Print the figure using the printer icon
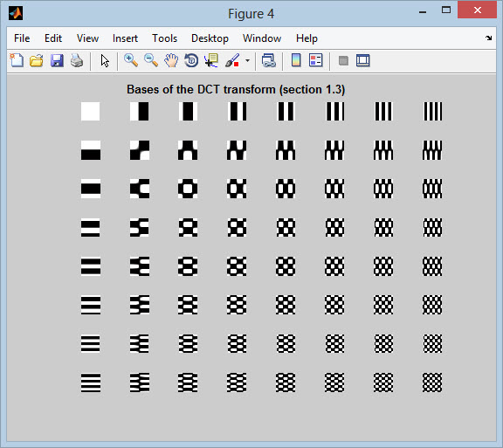Image resolution: width=503 pixels, height=448 pixels. (x=77, y=60)
